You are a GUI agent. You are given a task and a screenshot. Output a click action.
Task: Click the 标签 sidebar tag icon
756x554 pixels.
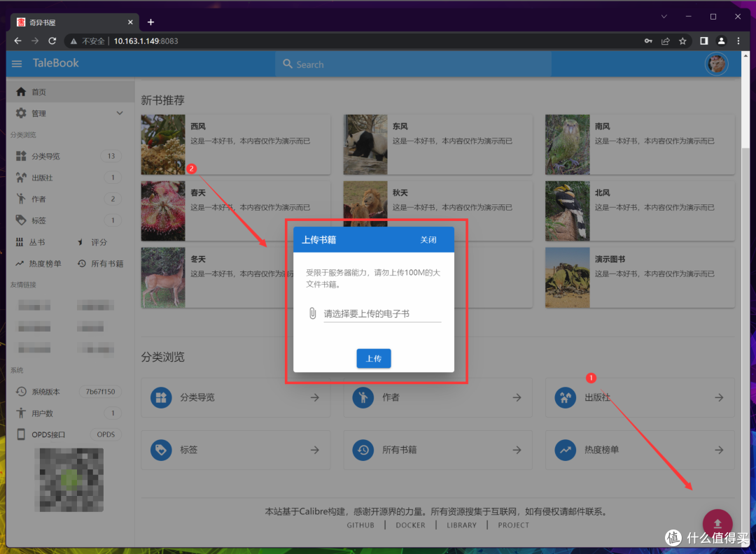click(x=21, y=220)
